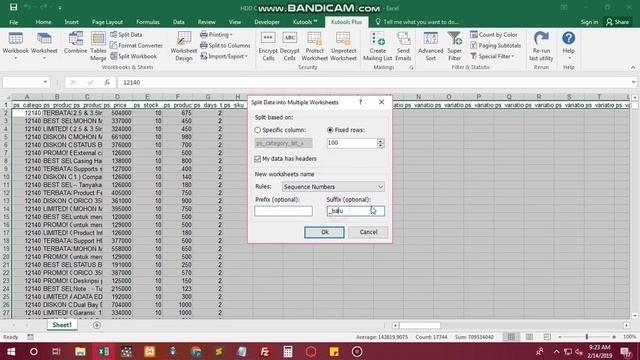The image size is (640, 360).
Task: Click the zoom out minus button
Action: [x=560, y=337]
